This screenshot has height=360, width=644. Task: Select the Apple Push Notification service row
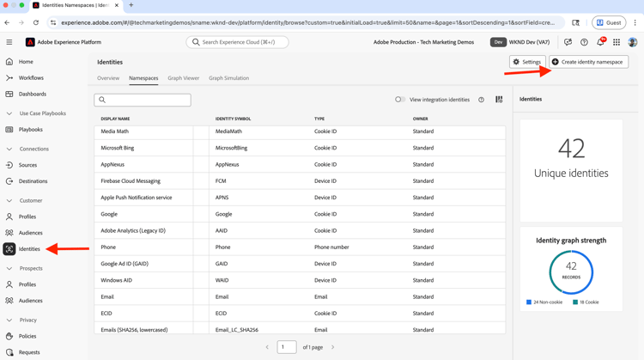click(300, 198)
